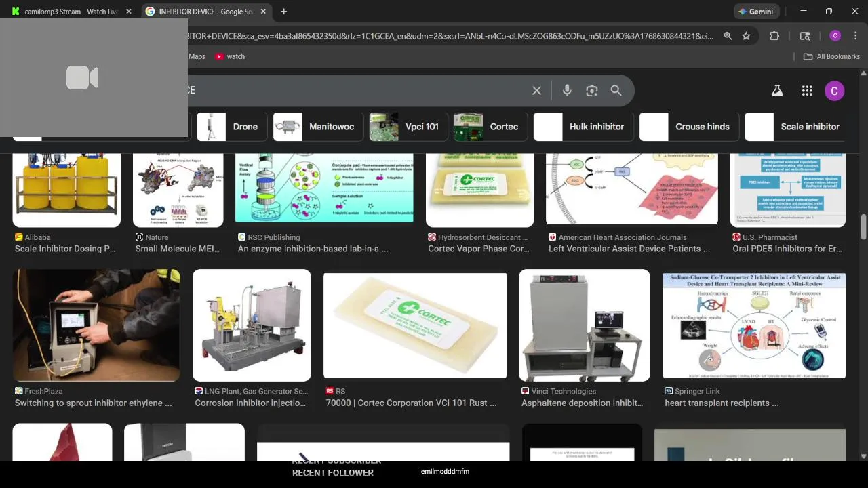The width and height of the screenshot is (868, 488).
Task: Close the INHIBITOR DEVICE tab
Action: pos(263,12)
